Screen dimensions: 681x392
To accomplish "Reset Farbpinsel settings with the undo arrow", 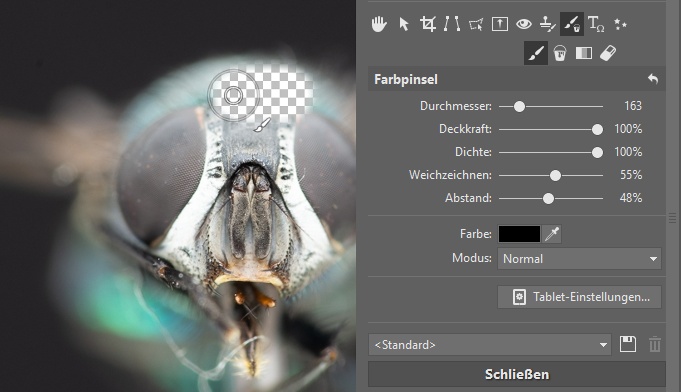I will point(653,79).
